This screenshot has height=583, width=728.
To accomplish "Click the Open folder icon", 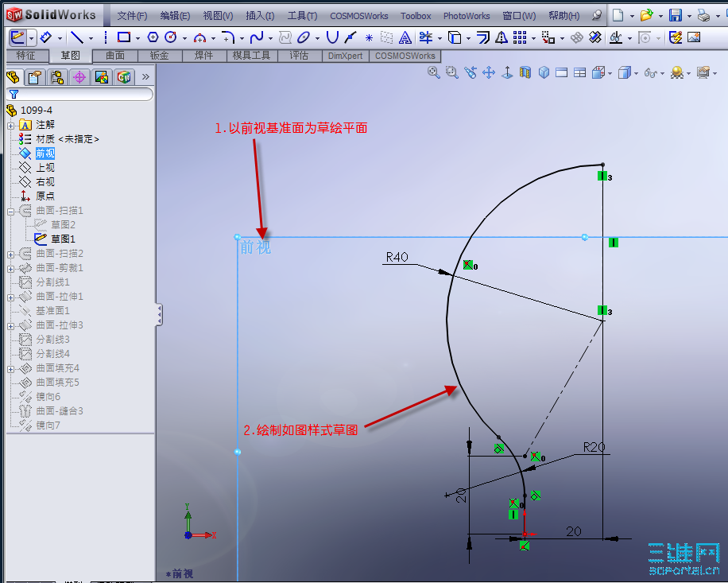I will pos(647,15).
